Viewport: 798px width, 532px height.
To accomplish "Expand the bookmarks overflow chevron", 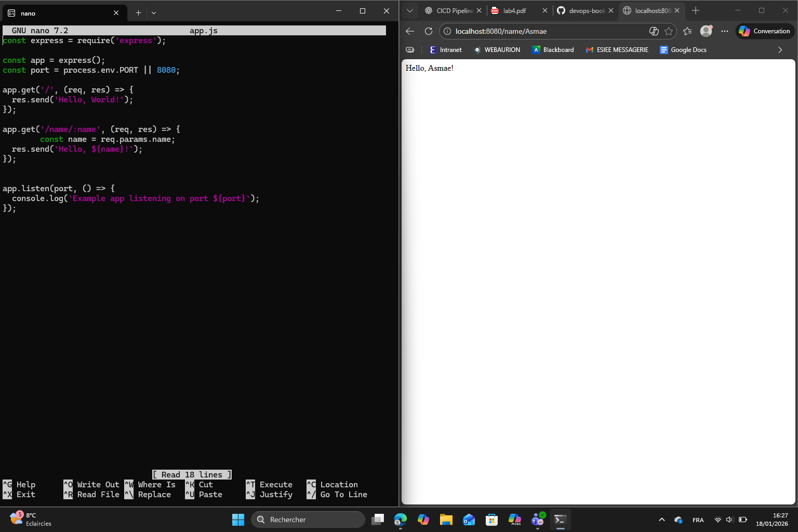I will 780,50.
